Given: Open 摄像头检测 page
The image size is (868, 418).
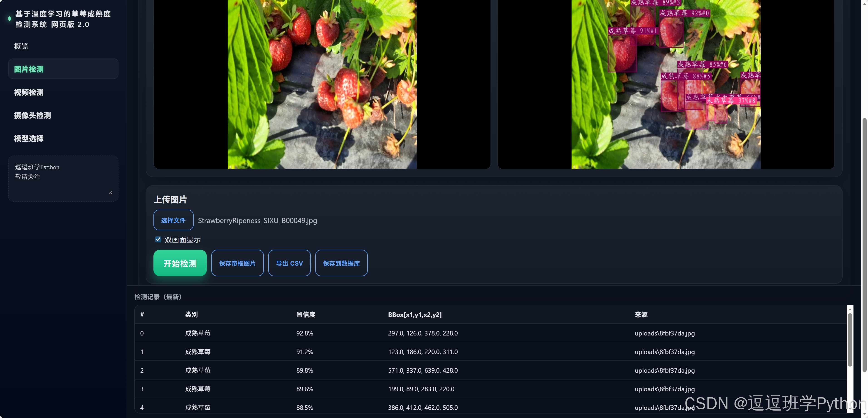Looking at the screenshot, I should pyautogui.click(x=32, y=115).
